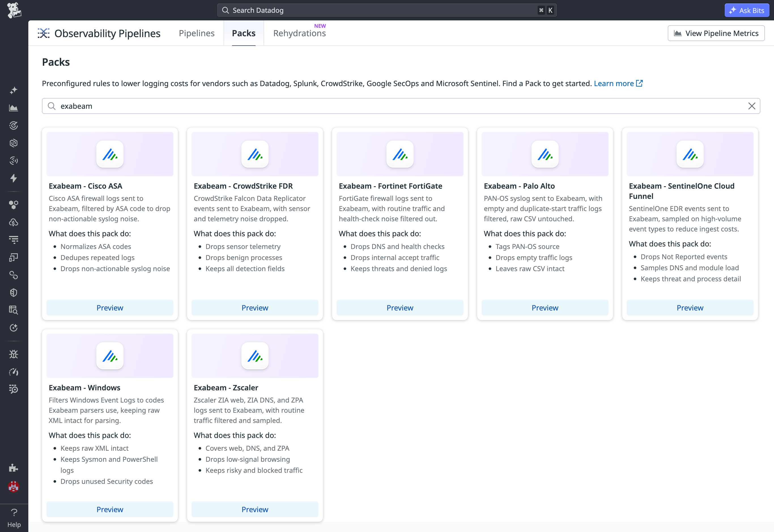This screenshot has width=774, height=532.
Task: Focus the packs search field containing exabeam
Action: tap(401, 106)
